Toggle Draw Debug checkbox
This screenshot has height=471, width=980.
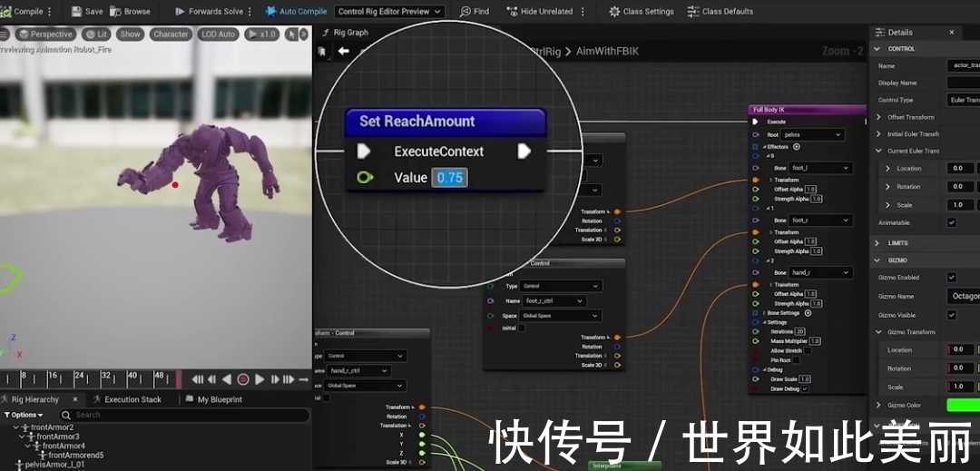804,388
